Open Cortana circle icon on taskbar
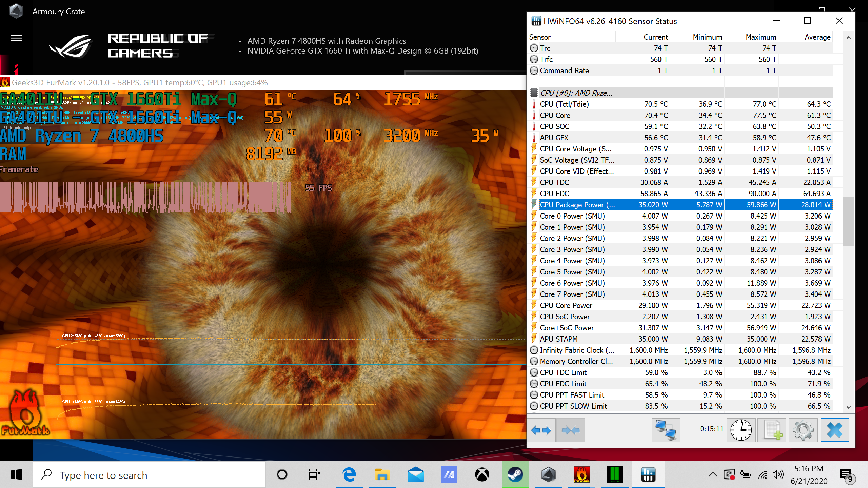This screenshot has height=488, width=868. 282,475
